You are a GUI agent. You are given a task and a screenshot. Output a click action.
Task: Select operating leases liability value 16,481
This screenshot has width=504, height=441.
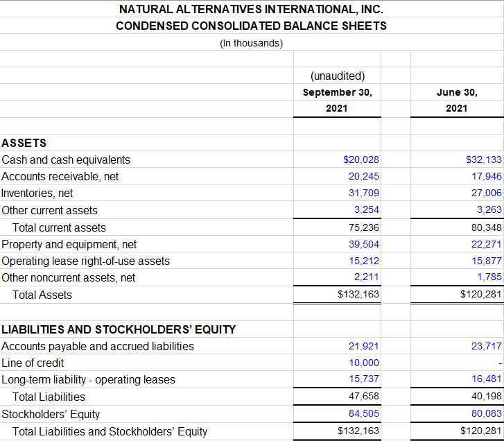coord(487,379)
